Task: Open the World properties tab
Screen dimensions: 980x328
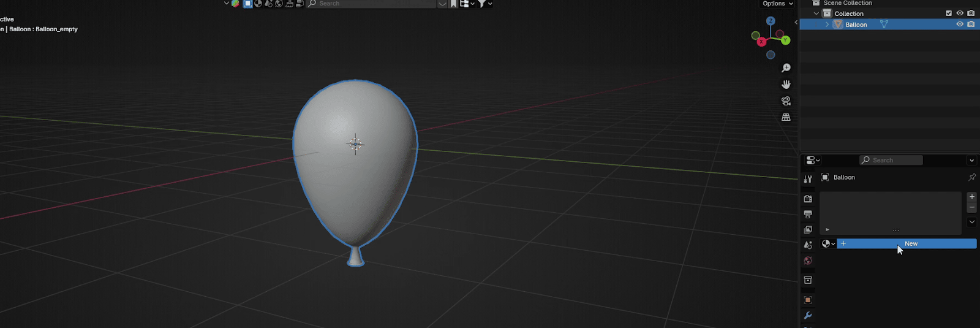Action: (808, 261)
